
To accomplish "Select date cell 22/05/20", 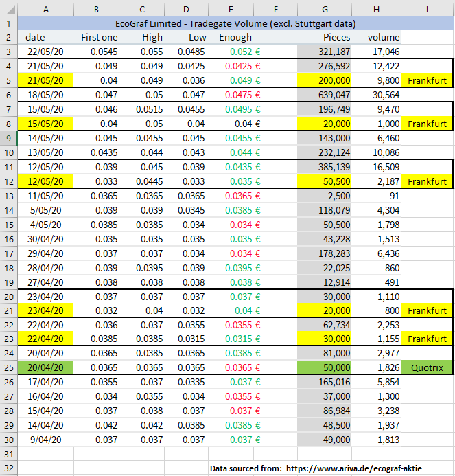I will pyautogui.click(x=45, y=52).
